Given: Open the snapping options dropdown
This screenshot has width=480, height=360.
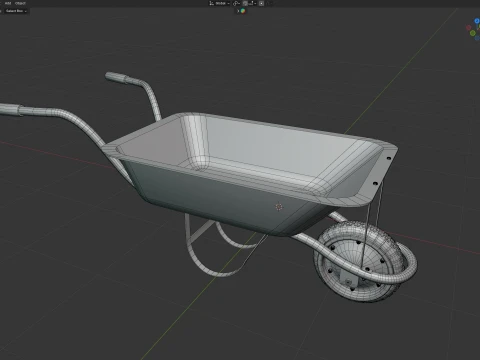Looking at the screenshot, I should pos(252,3).
